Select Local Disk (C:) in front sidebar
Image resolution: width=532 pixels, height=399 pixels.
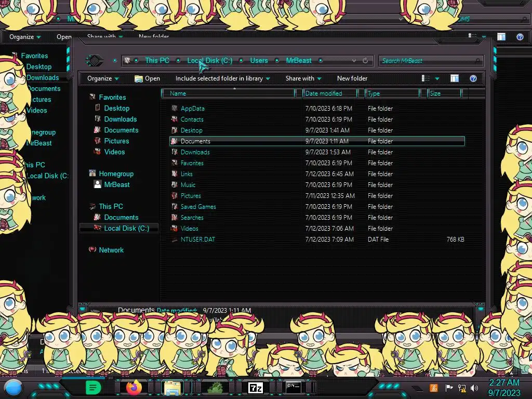click(127, 228)
